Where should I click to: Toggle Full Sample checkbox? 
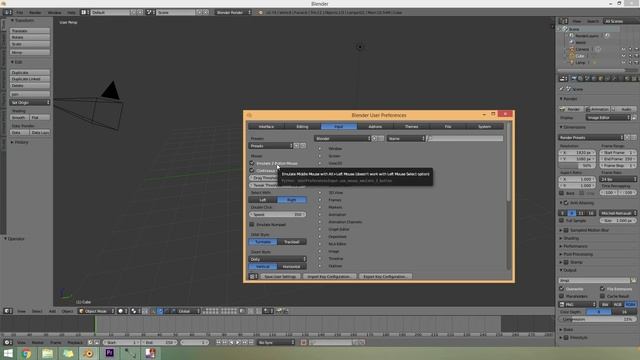[562, 220]
